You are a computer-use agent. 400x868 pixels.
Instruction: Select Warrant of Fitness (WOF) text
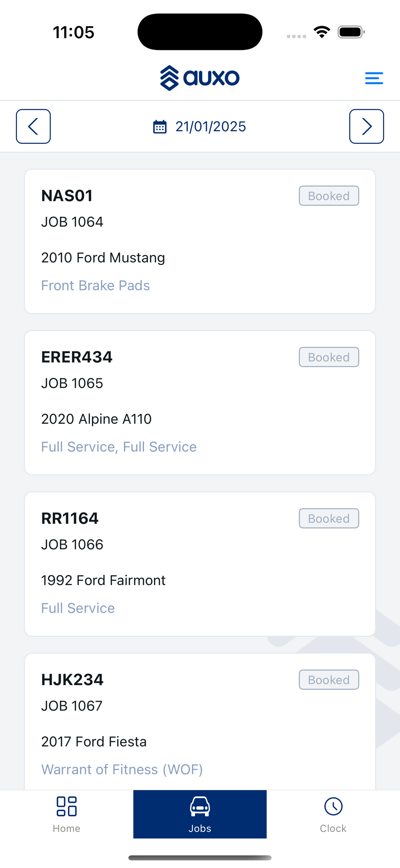pos(122,770)
